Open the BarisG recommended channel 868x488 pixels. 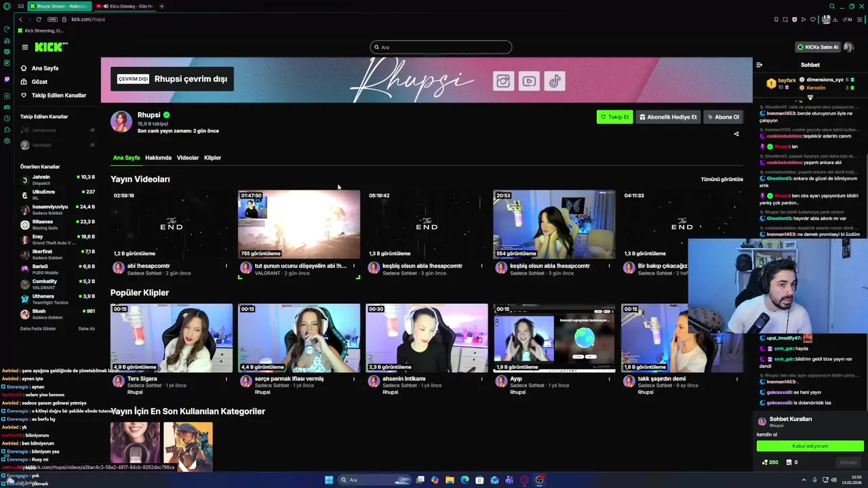pyautogui.click(x=58, y=269)
